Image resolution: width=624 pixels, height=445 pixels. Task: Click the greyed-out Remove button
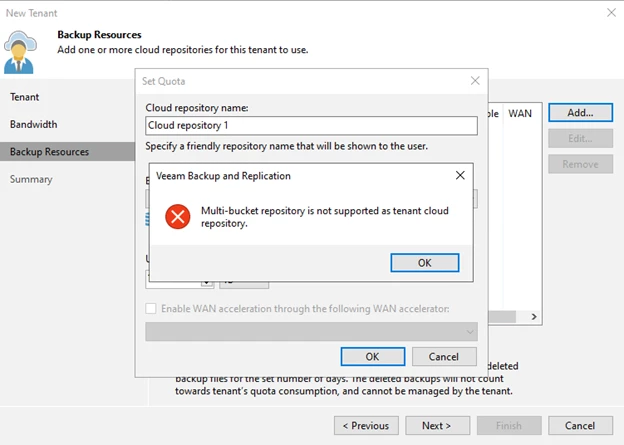[580, 164]
